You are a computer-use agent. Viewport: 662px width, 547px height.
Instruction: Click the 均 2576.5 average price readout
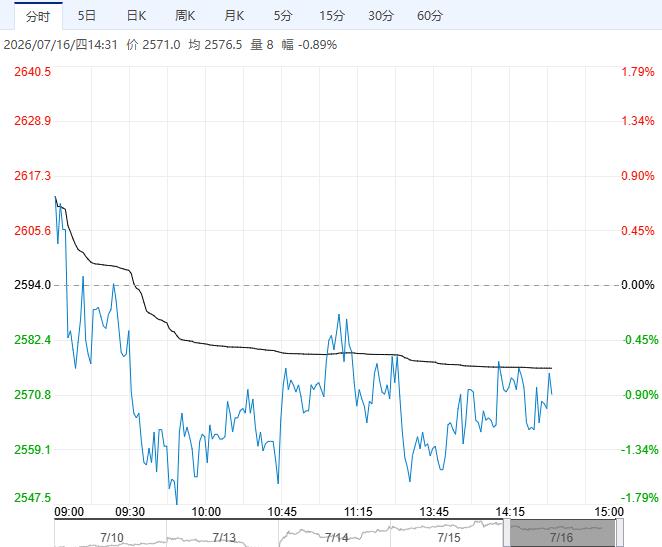pos(215,45)
